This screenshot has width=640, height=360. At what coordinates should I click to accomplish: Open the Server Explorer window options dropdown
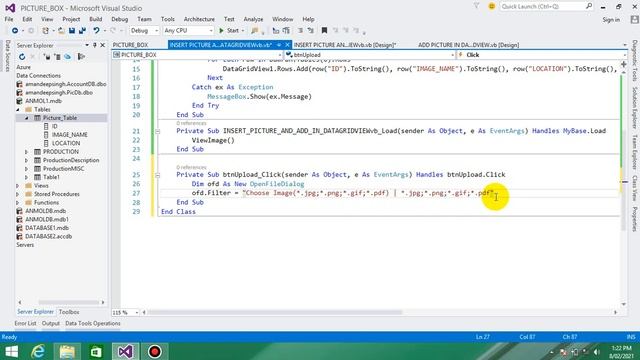point(87,45)
